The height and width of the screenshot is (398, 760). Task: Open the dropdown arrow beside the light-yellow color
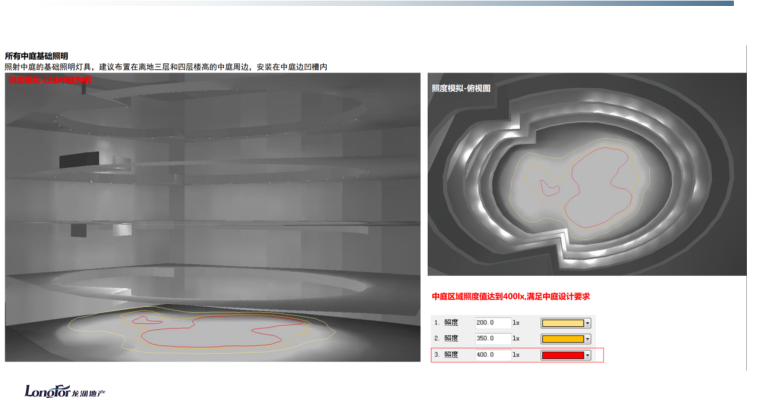click(587, 323)
